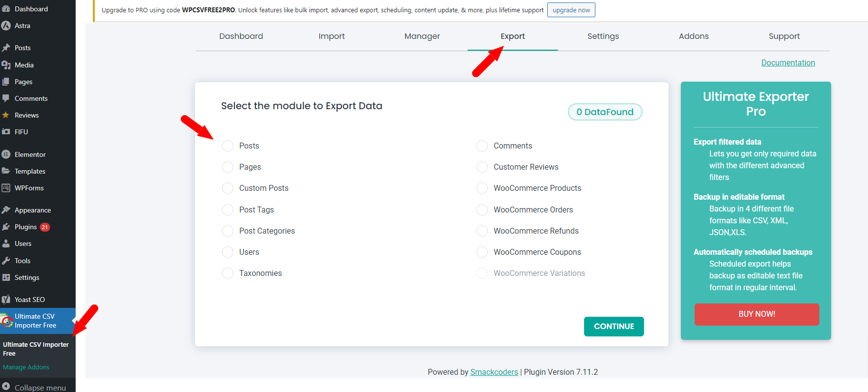Viewport: 868px width, 392px height.
Task: Open the Documentation link
Action: coord(788,62)
